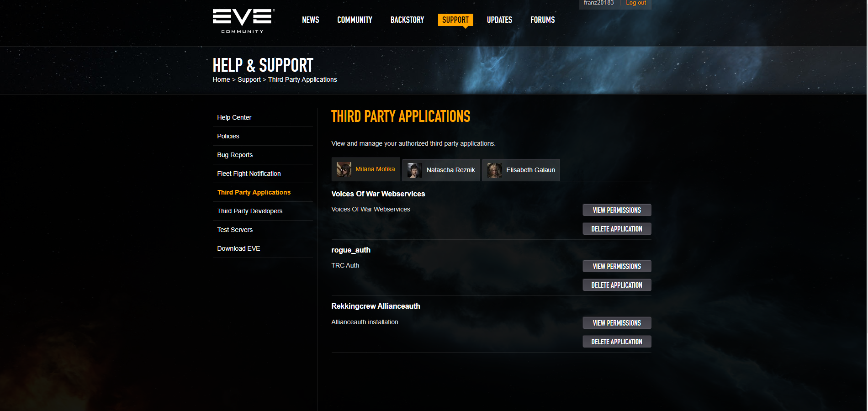Open the News menu
Screen dimensions: 868x411
point(311,20)
